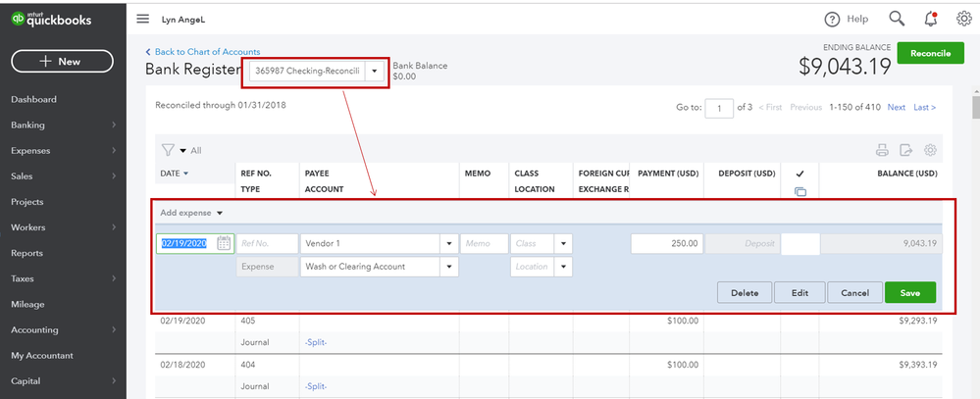Image resolution: width=980 pixels, height=399 pixels.
Task: Expand the 365987 Checking account dropdown
Action: point(374,72)
